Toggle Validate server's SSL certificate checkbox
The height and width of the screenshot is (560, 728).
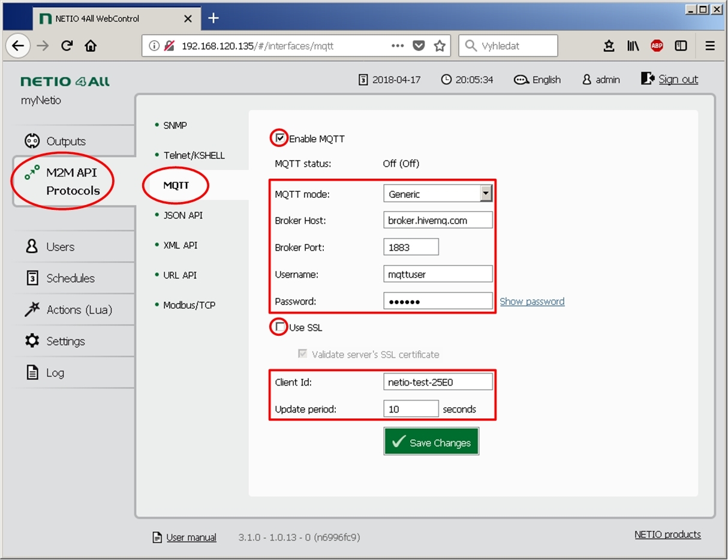(x=303, y=354)
